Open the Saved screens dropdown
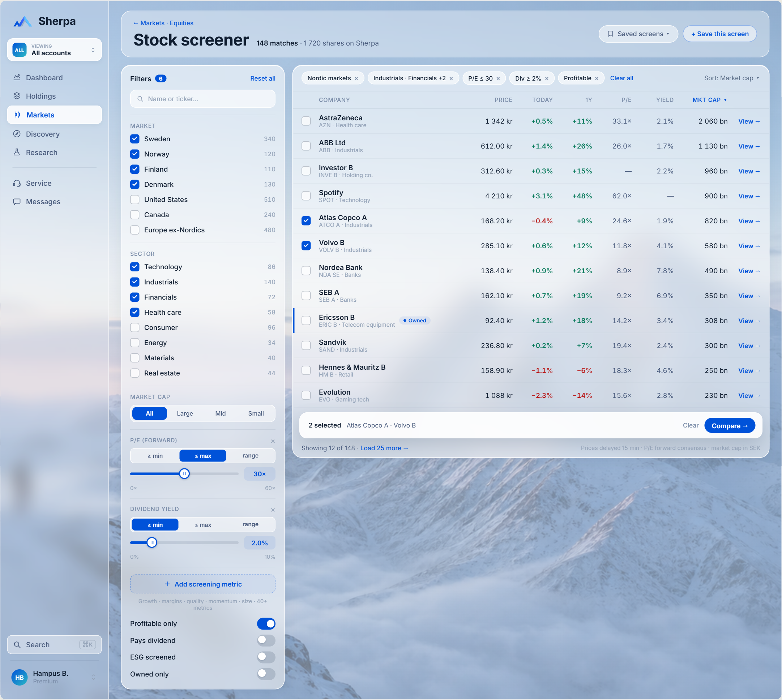Viewport: 782px width, 700px height. pos(638,34)
